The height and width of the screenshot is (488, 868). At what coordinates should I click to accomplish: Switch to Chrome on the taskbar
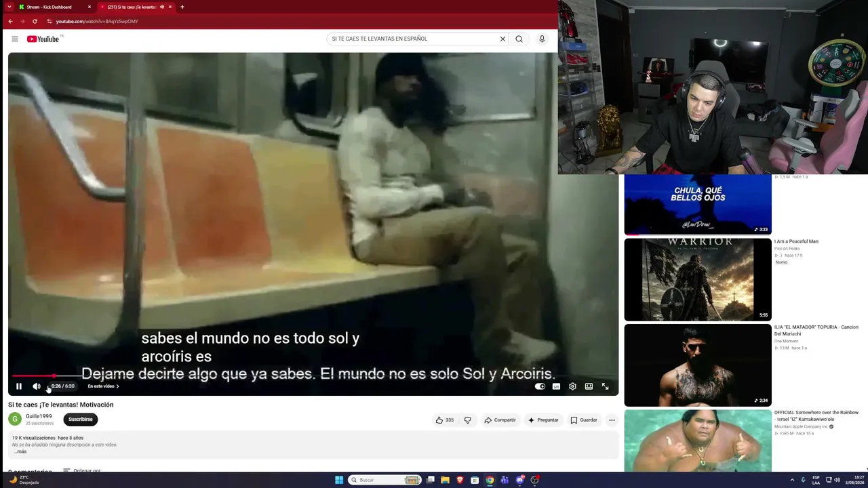pos(490,480)
